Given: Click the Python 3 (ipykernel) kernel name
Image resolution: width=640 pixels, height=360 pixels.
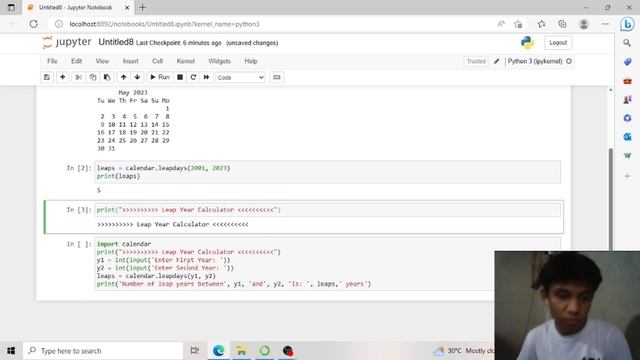Looking at the screenshot, I should coord(535,61).
